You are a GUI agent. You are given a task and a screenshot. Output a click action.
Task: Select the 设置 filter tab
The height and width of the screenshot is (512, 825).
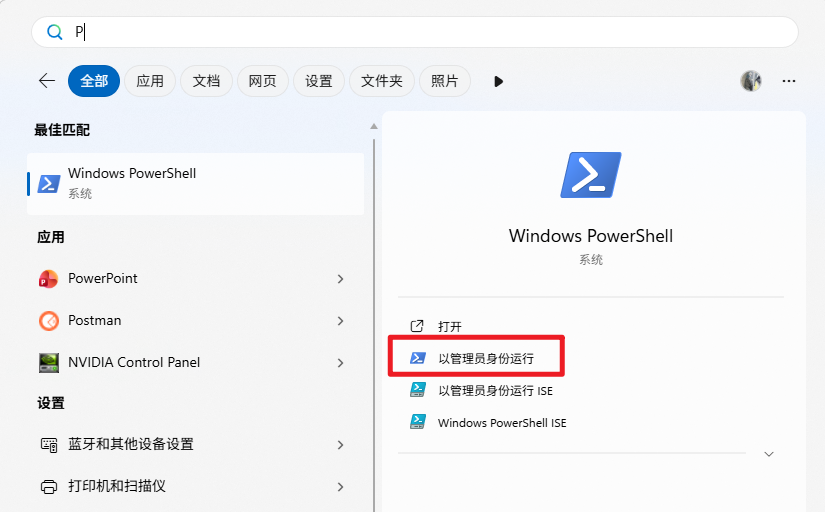pos(319,81)
